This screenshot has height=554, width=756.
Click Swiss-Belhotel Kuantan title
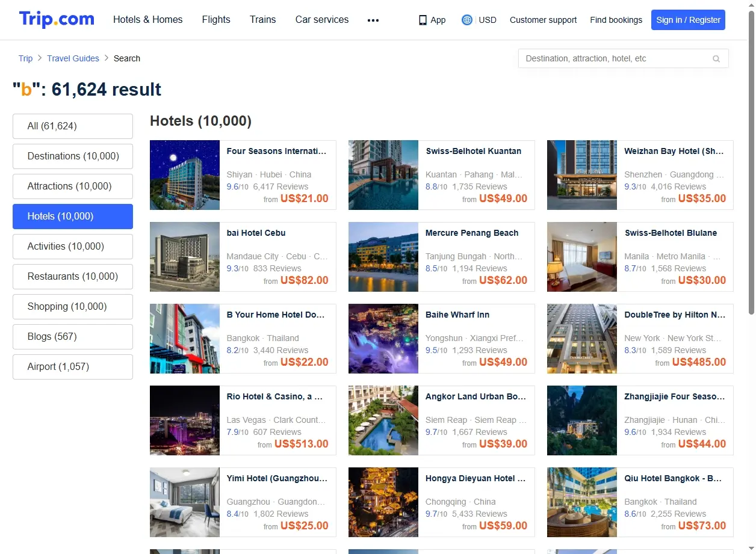pyautogui.click(x=474, y=151)
